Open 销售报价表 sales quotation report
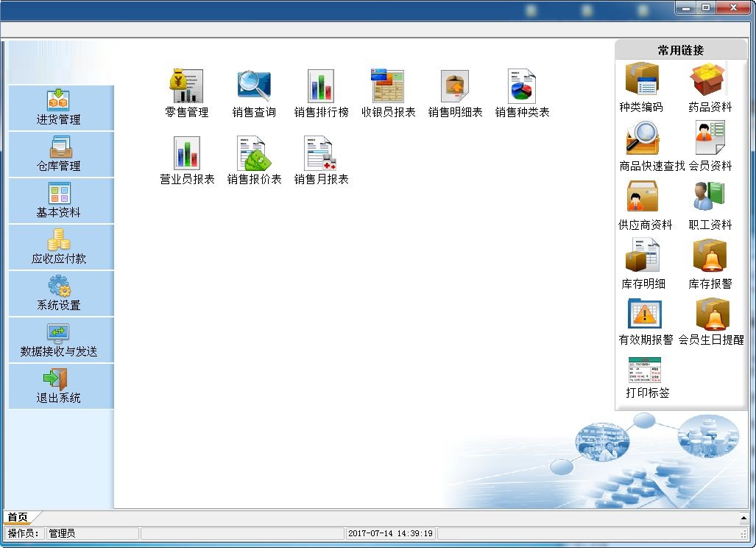The height and width of the screenshot is (548, 756). pyautogui.click(x=254, y=154)
